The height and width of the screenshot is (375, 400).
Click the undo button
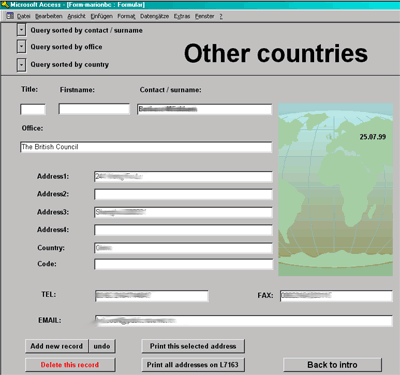(x=102, y=346)
